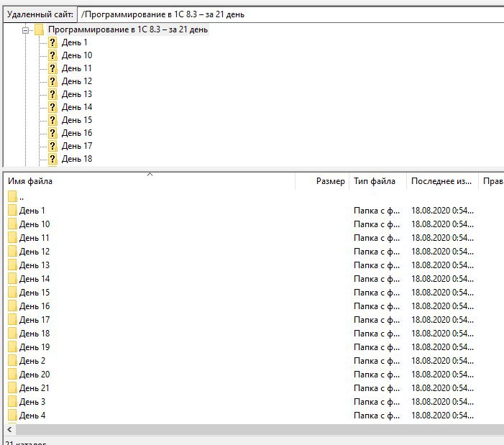The height and width of the screenshot is (445, 504).
Task: Sort by Размер column header
Action: tap(322, 181)
